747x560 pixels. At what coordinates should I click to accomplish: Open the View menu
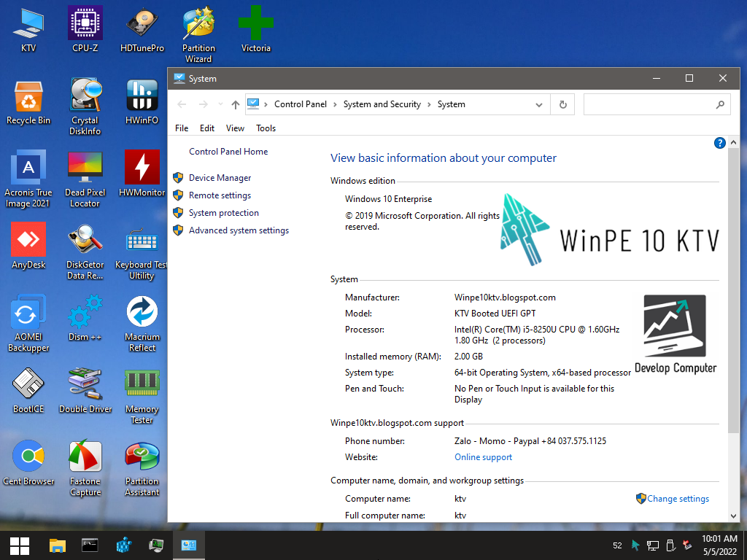point(235,128)
